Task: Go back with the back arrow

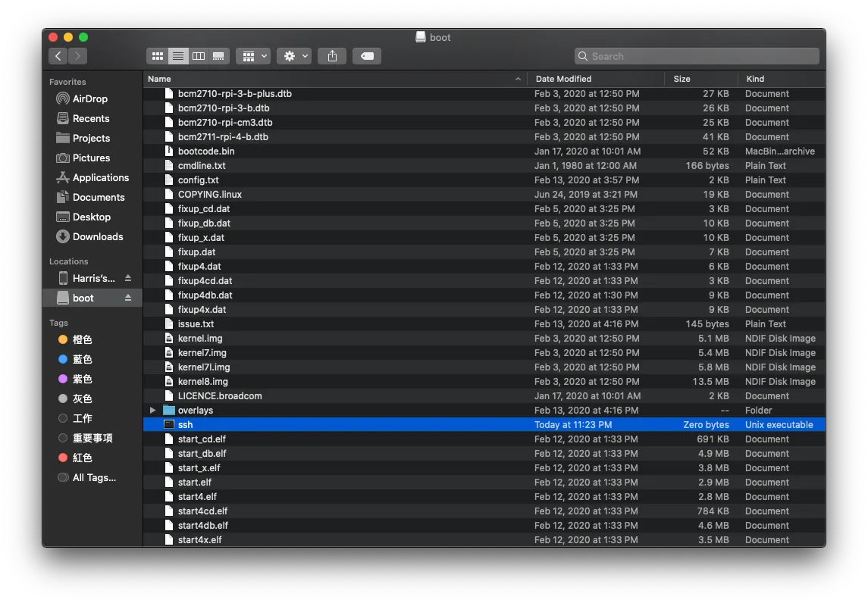Action: (x=58, y=56)
